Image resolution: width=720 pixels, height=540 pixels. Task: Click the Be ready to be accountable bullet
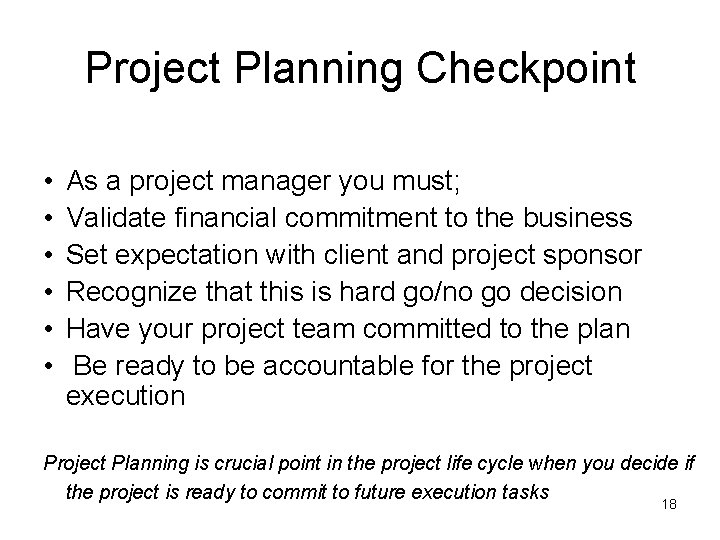point(329,381)
